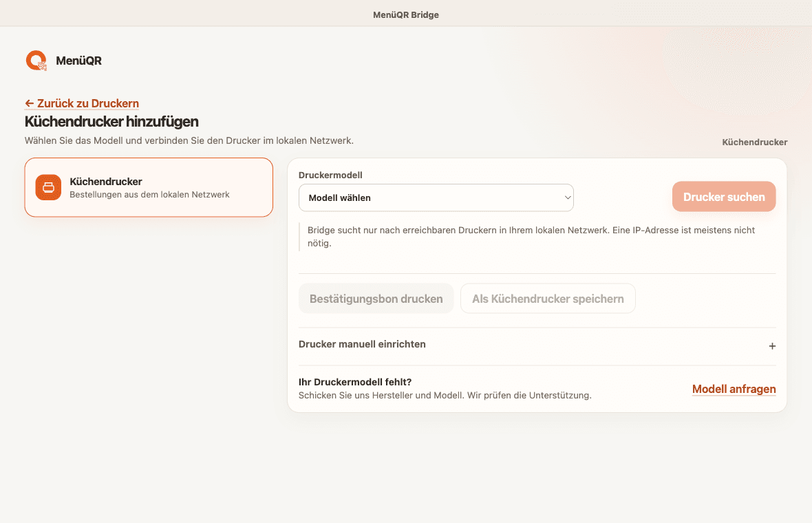Click the Schicken Sie uns Hersteller text
Image resolution: width=812 pixels, height=523 pixels.
coord(445,396)
